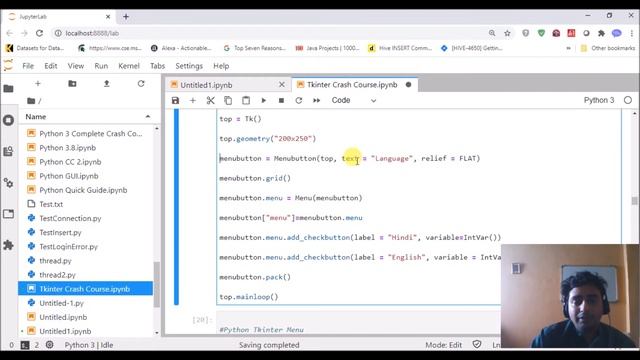Open the Running Terminals and Kernels sidebar icon
Image resolution: width=640 pixels, height=360 pixels.
click(9, 120)
